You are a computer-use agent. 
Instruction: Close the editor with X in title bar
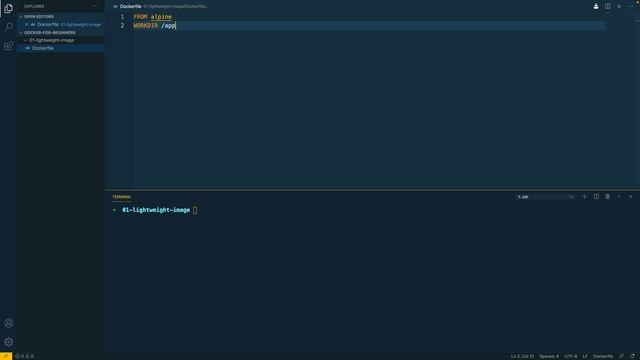coord(619,6)
